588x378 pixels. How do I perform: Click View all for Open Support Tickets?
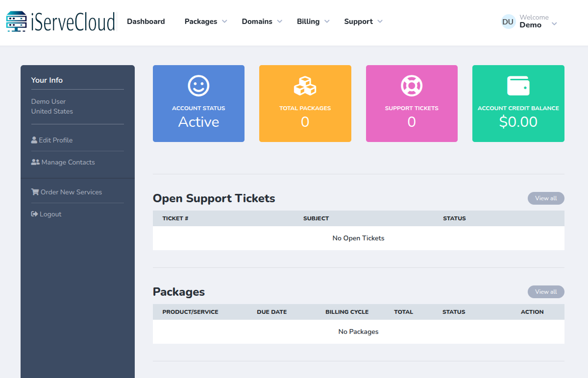(x=545, y=198)
